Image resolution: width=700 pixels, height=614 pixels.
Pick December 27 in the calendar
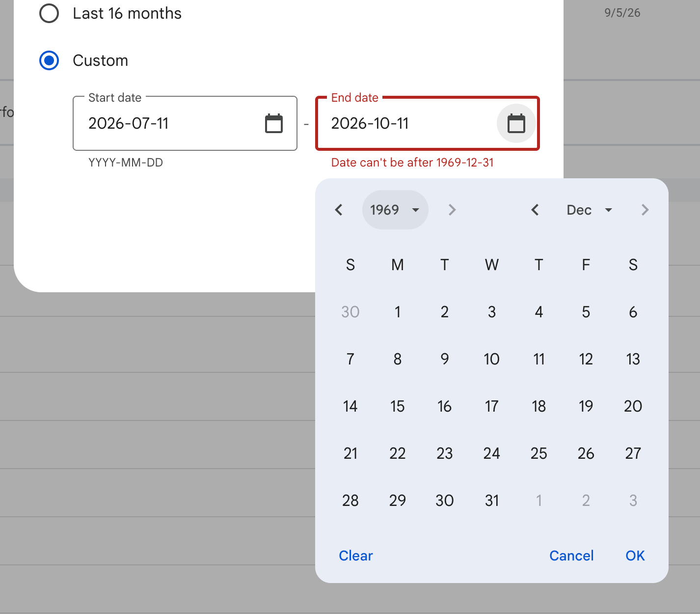tap(633, 453)
